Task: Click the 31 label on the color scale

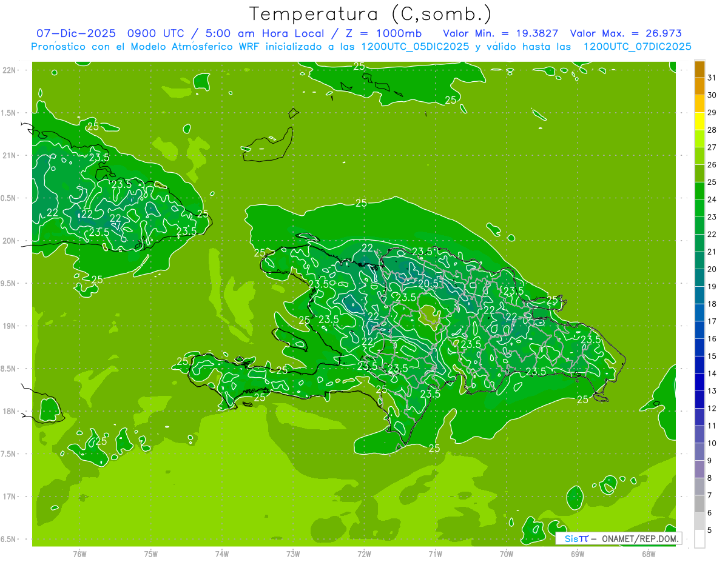Action: click(712, 78)
